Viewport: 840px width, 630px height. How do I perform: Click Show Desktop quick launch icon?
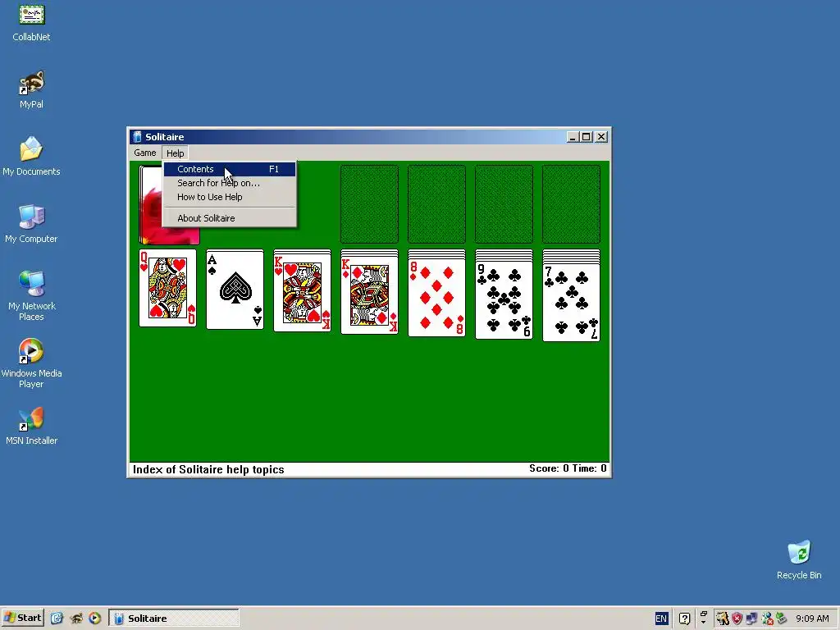pyautogui.click(x=57, y=619)
